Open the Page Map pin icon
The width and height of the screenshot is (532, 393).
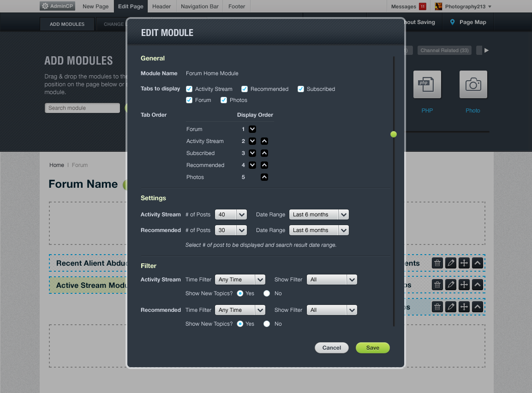[x=452, y=22]
